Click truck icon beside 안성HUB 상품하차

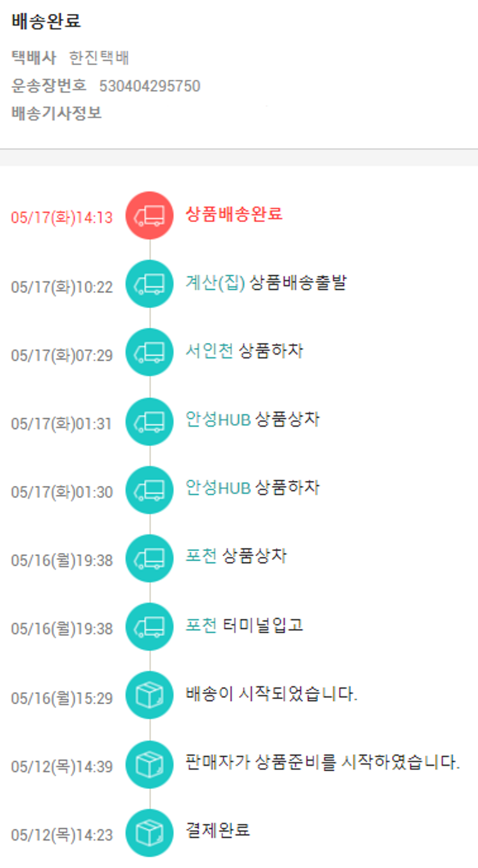(x=150, y=489)
